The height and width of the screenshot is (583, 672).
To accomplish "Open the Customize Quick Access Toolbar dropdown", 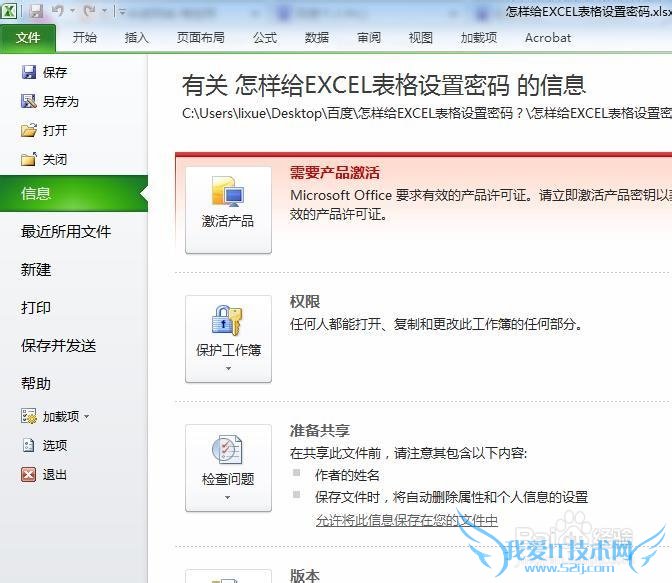I will point(123,12).
